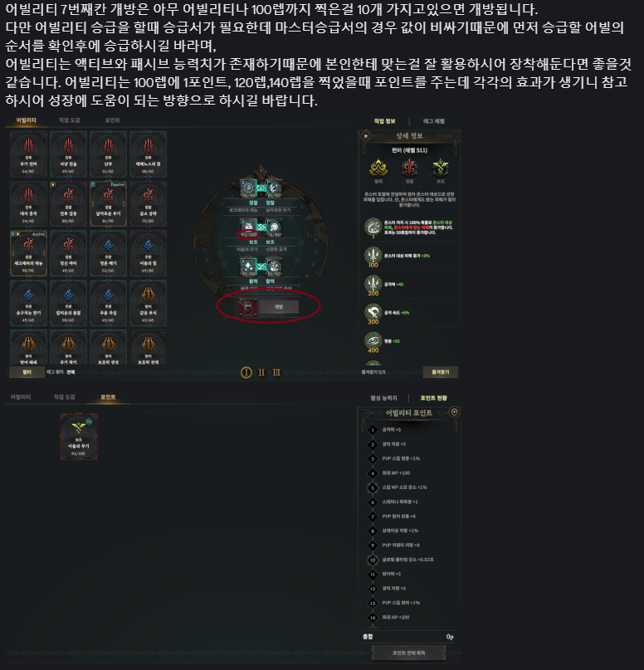Select the 무기 연마 64/80 ability card
644x670 pixels.
(28, 154)
